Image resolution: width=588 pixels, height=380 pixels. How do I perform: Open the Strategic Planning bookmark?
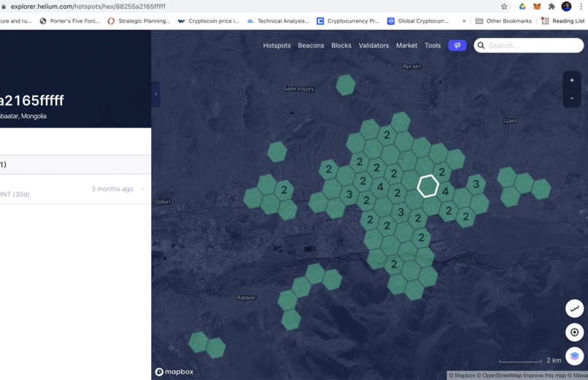point(139,21)
